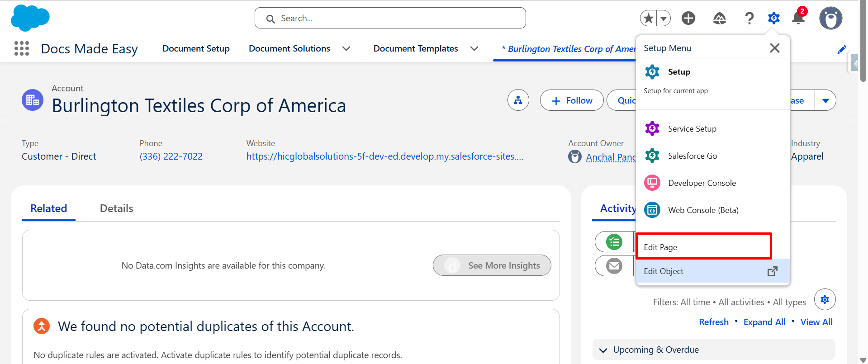Open the Global Actions plus icon
This screenshot has height=364, width=868.
tap(688, 18)
